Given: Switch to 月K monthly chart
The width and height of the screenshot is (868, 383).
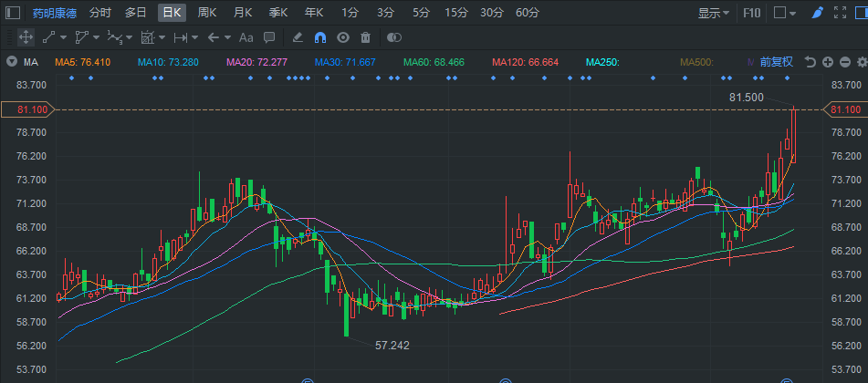Looking at the screenshot, I should (x=243, y=12).
